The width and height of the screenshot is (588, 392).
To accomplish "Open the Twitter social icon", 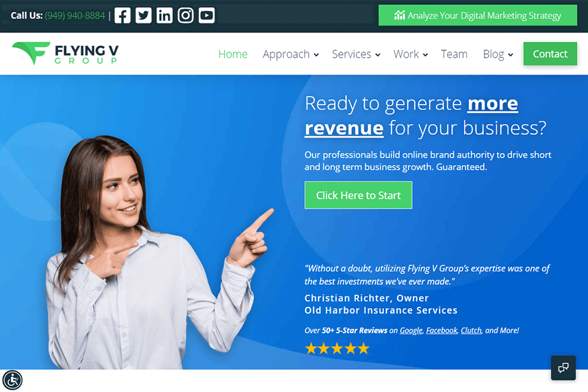I will pyautogui.click(x=143, y=15).
